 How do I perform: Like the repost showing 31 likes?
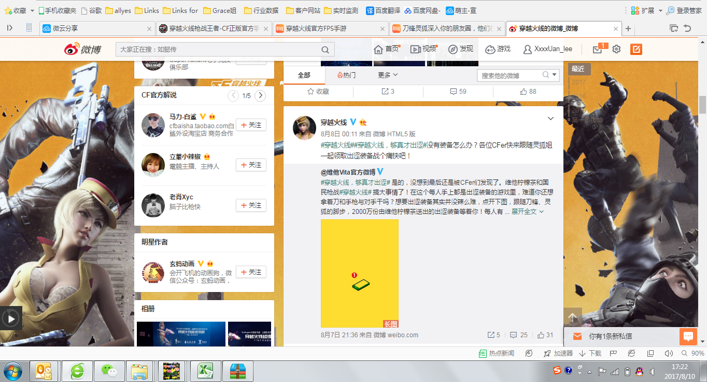(x=545, y=335)
